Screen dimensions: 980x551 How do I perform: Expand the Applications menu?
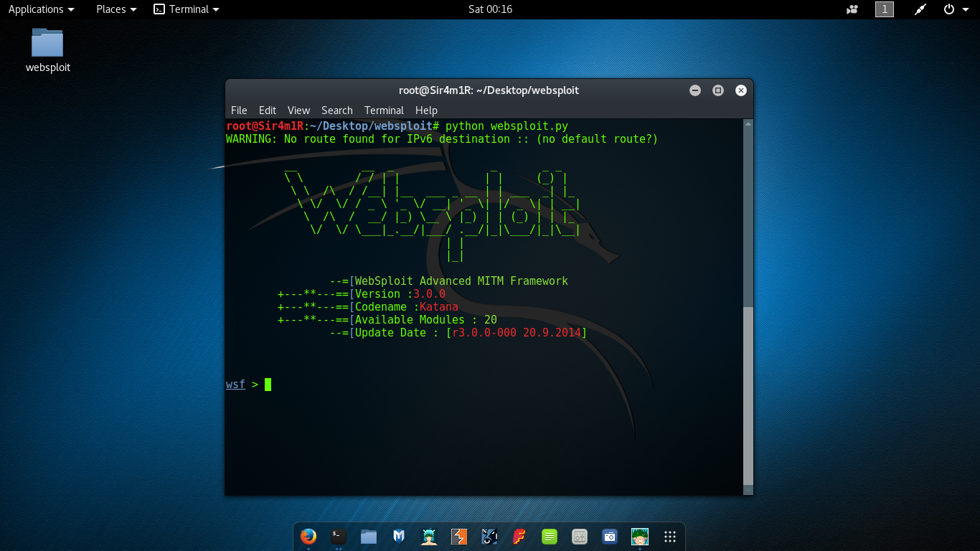point(41,9)
